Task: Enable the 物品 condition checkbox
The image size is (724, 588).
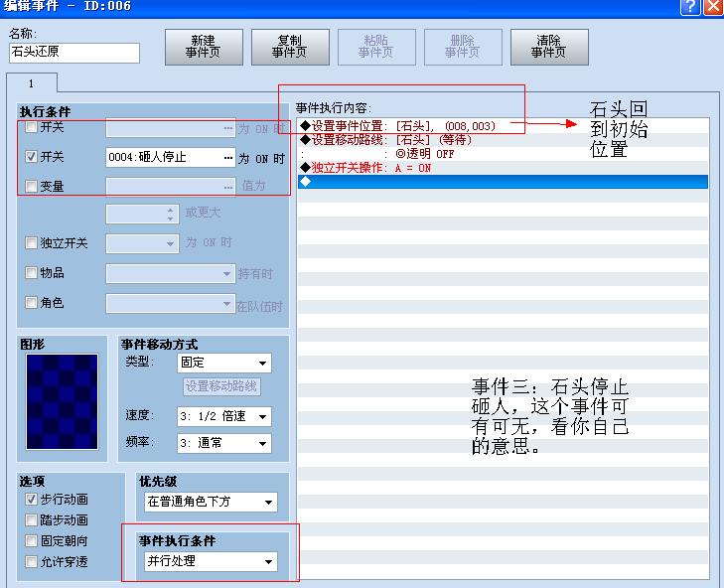Action: tap(31, 272)
